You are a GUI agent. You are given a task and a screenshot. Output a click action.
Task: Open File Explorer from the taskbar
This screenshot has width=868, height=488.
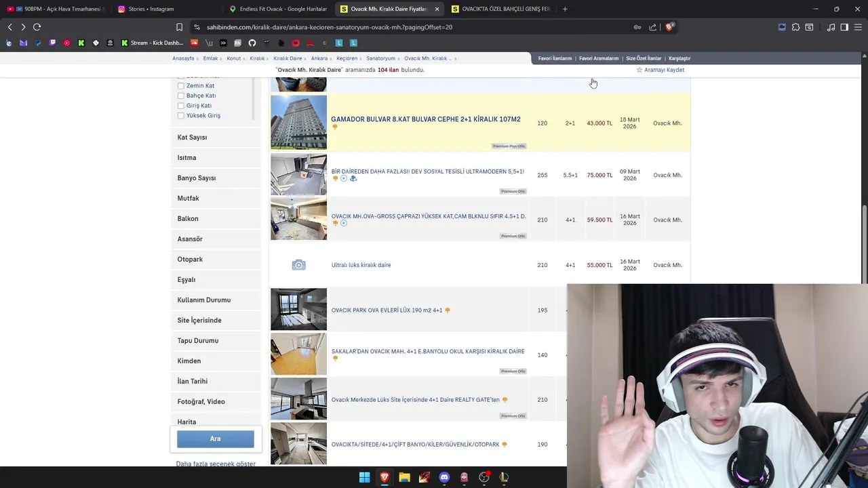404,477
